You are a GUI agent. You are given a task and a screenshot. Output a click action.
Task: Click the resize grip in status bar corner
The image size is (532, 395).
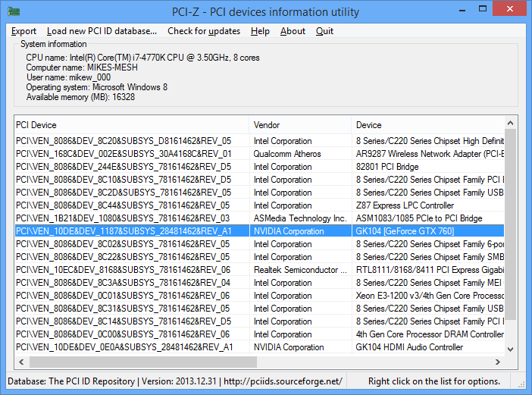[x=521, y=384]
